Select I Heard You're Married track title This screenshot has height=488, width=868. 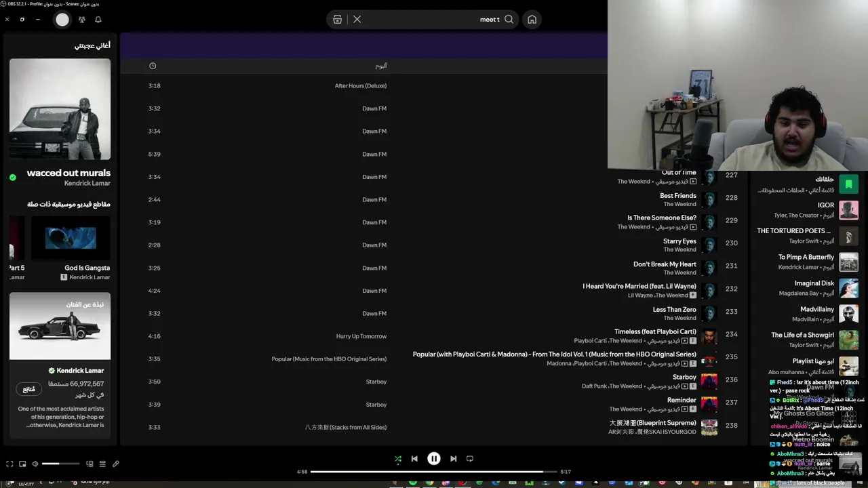click(x=639, y=287)
